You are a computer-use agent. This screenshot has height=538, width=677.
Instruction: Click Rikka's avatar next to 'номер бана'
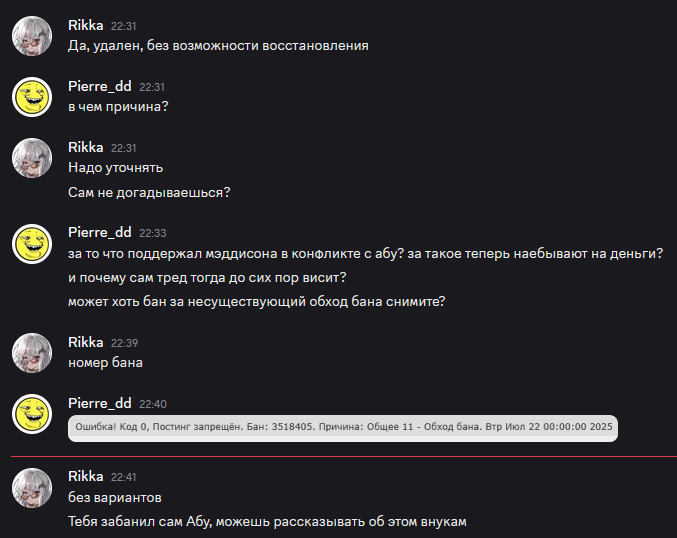click(32, 353)
